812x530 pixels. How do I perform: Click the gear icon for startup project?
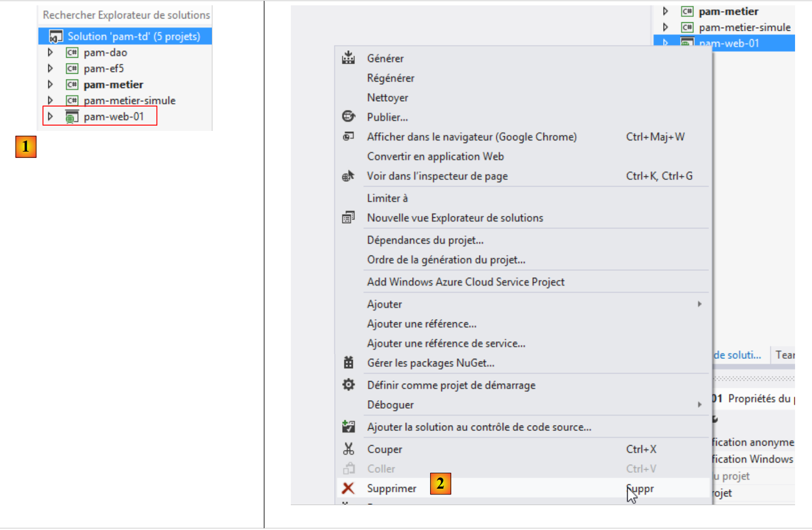[348, 385]
